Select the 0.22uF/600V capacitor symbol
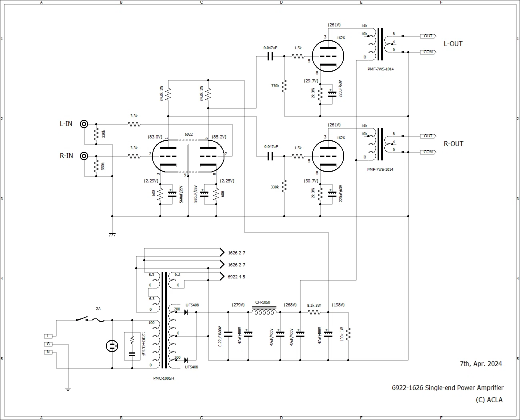The width and height of the screenshot is (520, 420). (x=228, y=334)
